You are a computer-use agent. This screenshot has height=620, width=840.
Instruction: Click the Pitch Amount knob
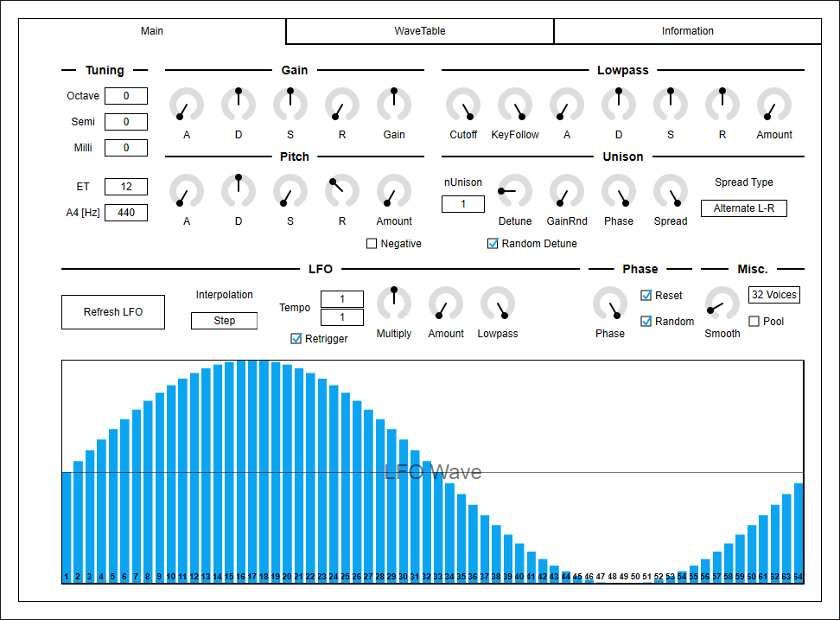tap(394, 191)
